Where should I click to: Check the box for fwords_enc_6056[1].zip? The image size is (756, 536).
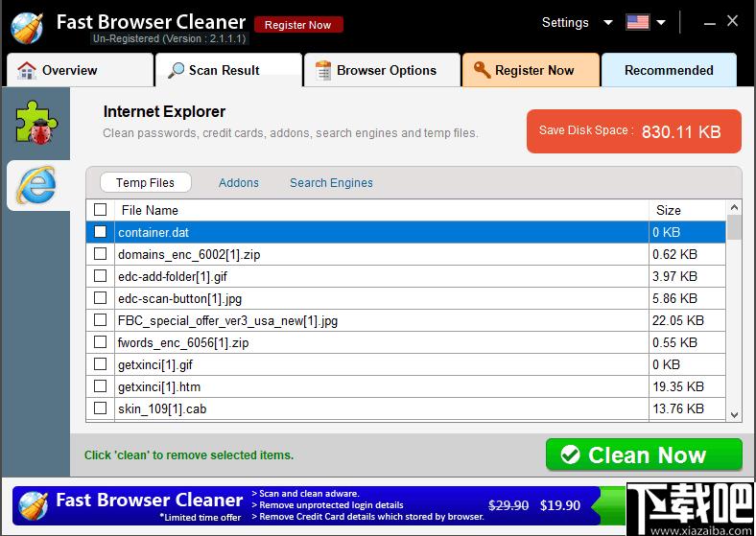(101, 342)
